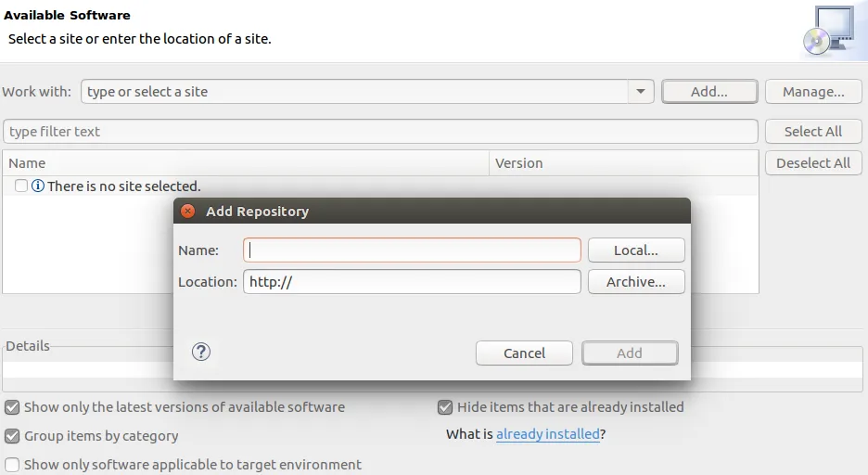
Task: Click the help question mark icon
Action: point(201,352)
